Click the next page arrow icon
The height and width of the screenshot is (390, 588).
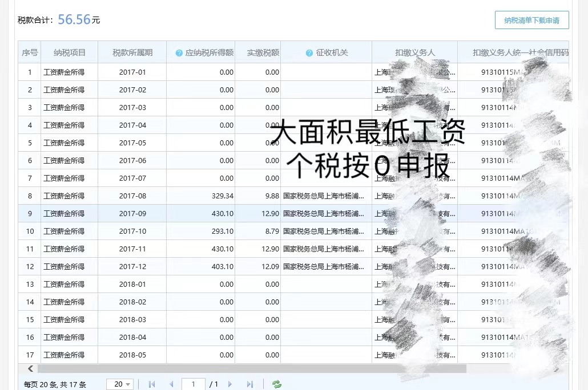(229, 384)
